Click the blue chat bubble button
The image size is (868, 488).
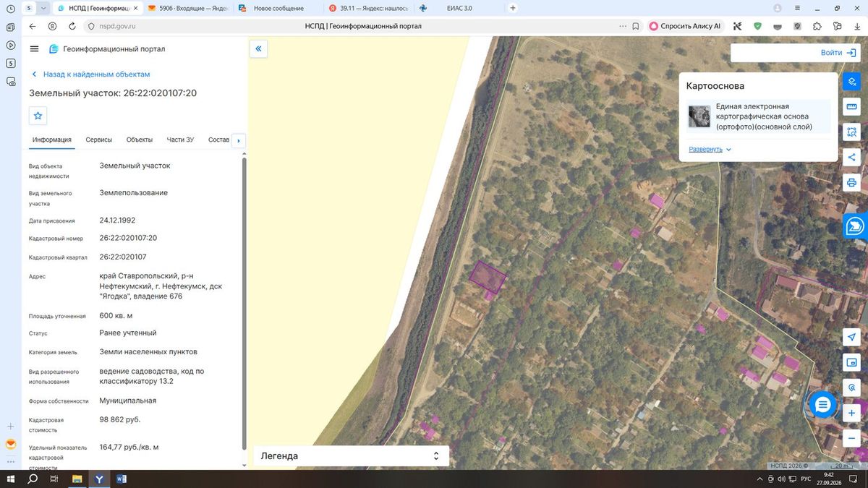pos(822,405)
